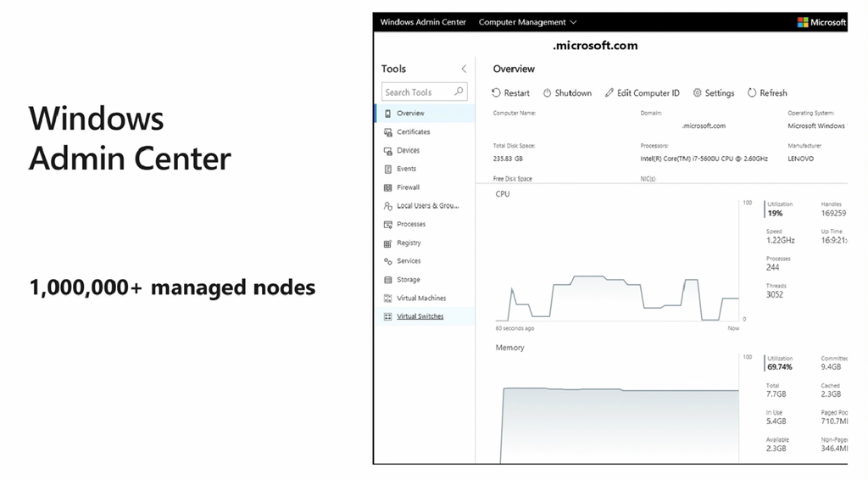Click the Settings gear icon

(x=697, y=93)
